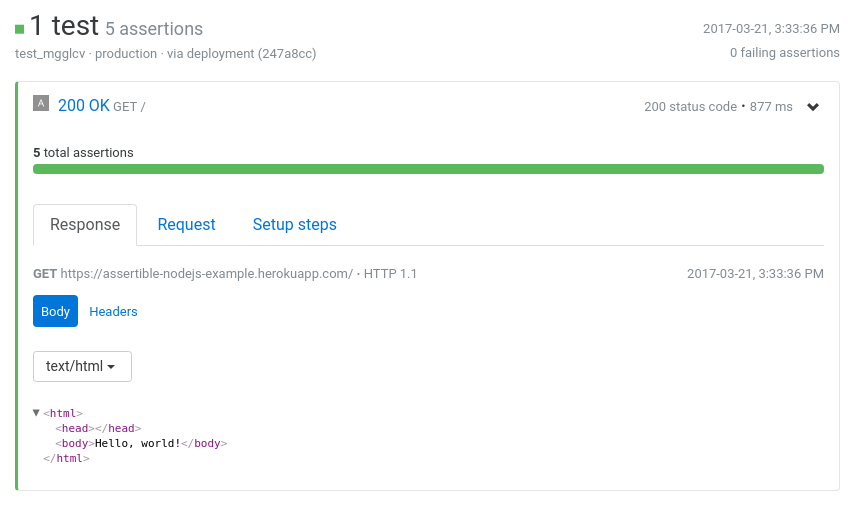Open the text/html content type dropdown
Image resolution: width=856 pixels, height=506 pixels.
[82, 366]
